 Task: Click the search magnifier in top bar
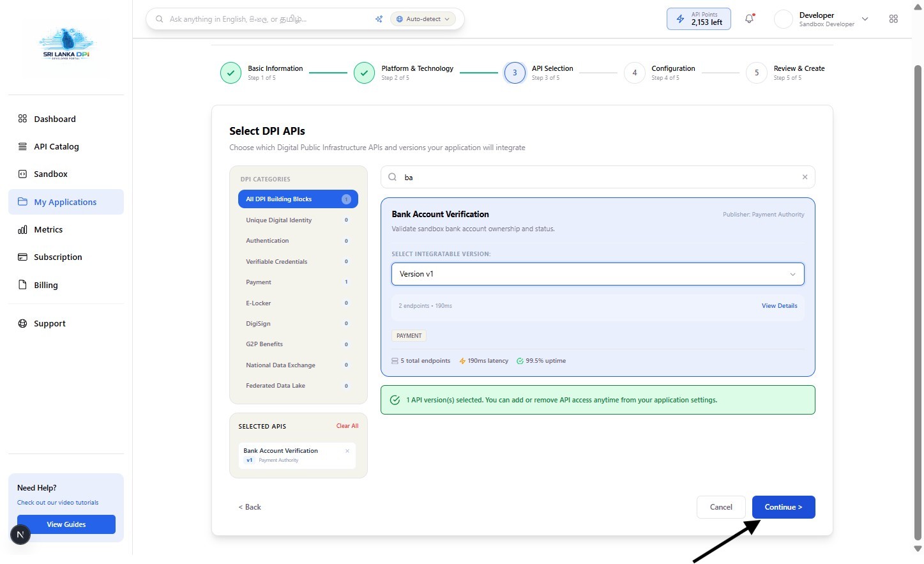pyautogui.click(x=159, y=19)
